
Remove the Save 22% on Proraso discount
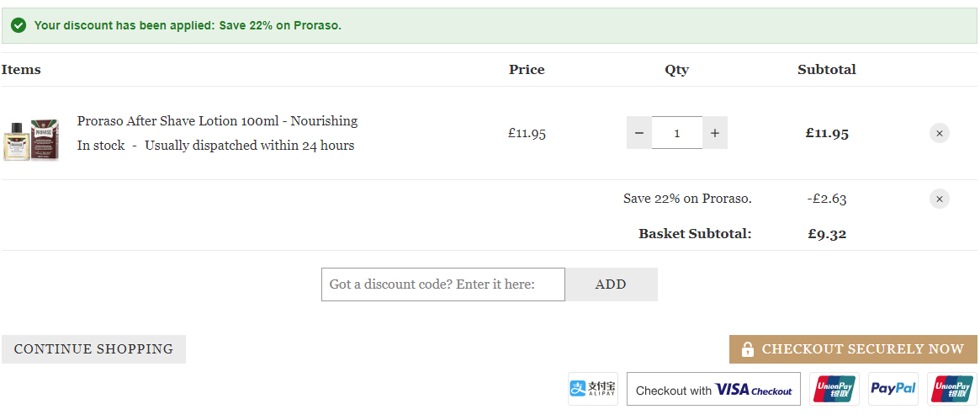point(940,199)
